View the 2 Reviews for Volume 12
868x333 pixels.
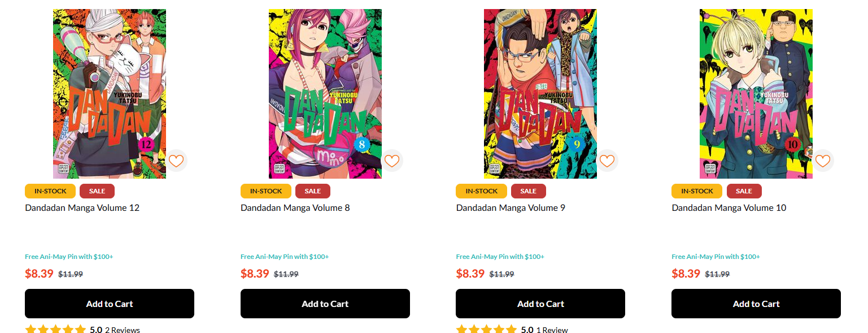point(122,330)
